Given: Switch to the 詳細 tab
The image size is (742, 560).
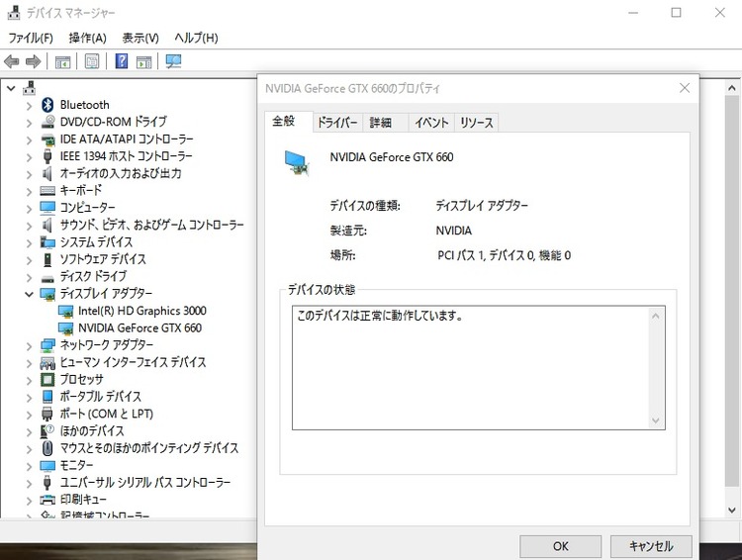Looking at the screenshot, I should click(x=385, y=123).
